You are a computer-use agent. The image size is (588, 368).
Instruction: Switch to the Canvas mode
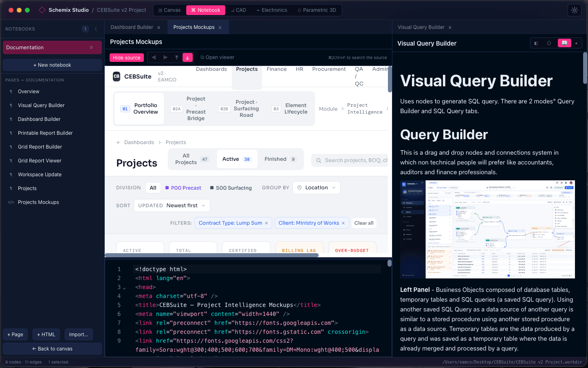[170, 10]
